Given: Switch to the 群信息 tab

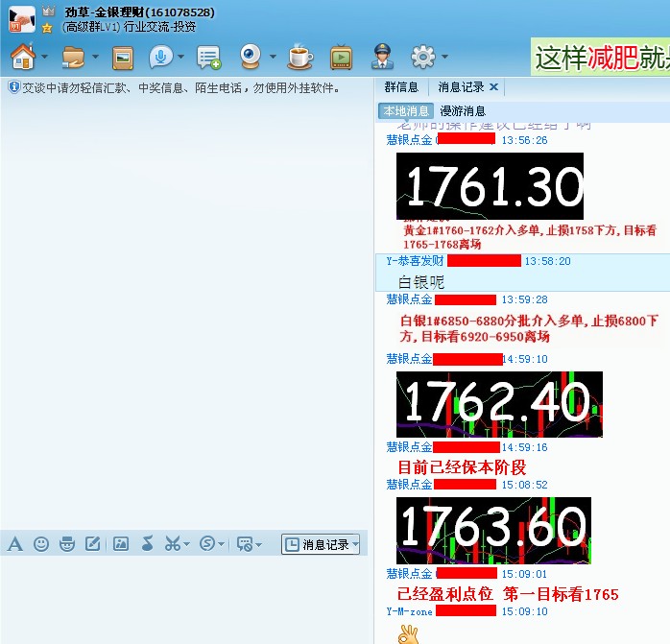Looking at the screenshot, I should coord(401,87).
